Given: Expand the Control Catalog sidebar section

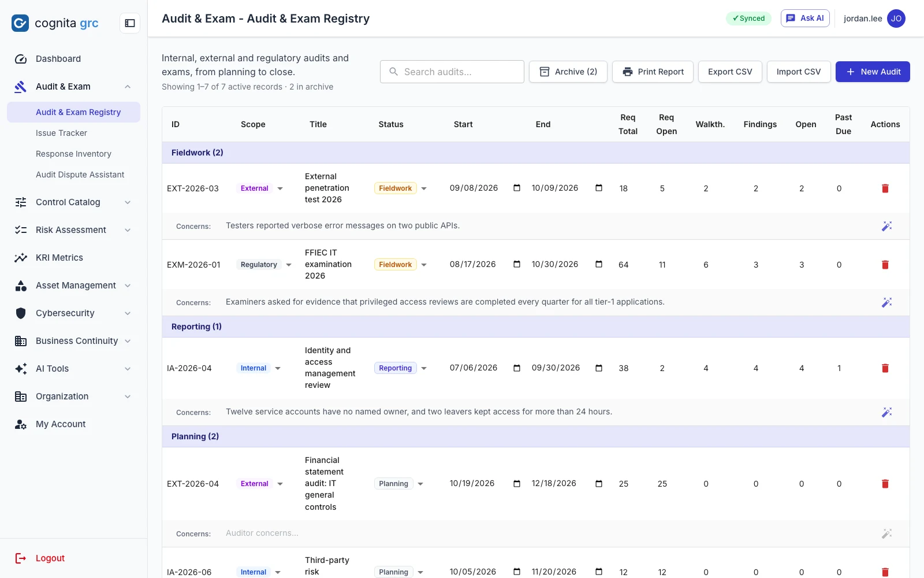Looking at the screenshot, I should point(128,202).
